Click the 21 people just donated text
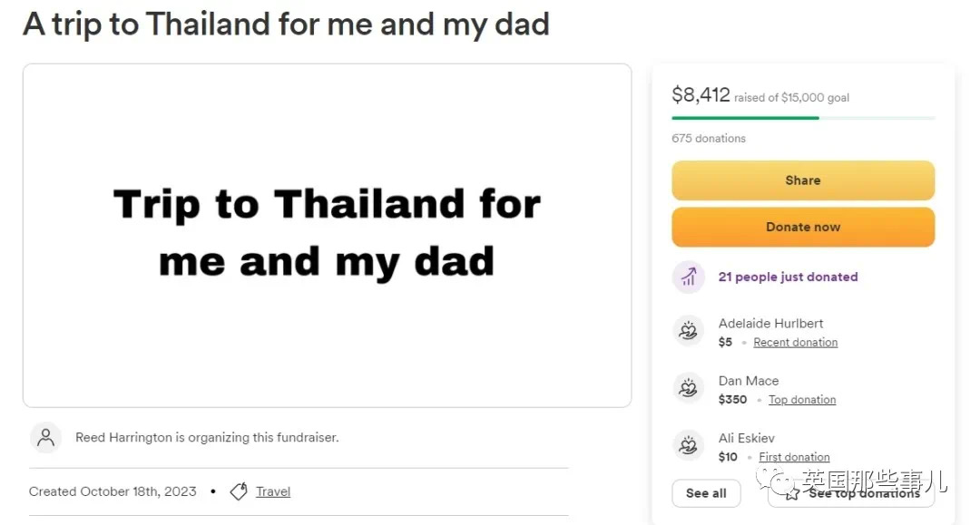 pos(789,277)
